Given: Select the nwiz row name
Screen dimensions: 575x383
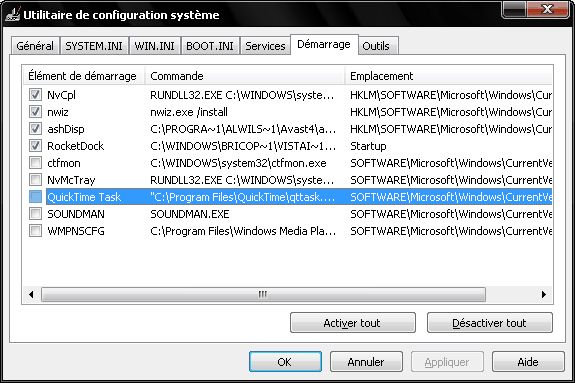Looking at the screenshot, I should point(58,112).
